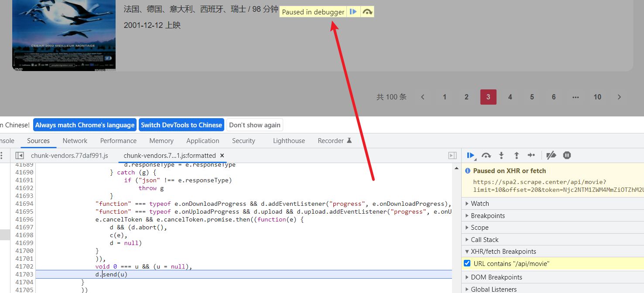The height and width of the screenshot is (293, 644).
Task: Click the pagination ellipsis for more pages
Action: click(x=575, y=97)
